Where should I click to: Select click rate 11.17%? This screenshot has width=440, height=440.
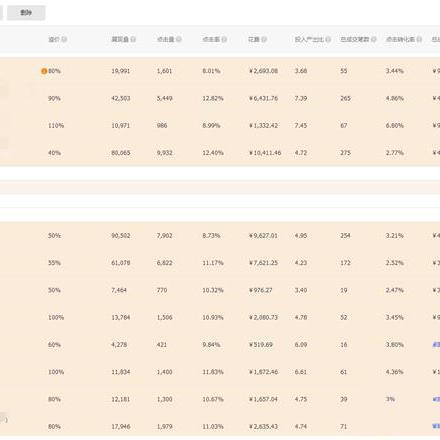pos(213,263)
